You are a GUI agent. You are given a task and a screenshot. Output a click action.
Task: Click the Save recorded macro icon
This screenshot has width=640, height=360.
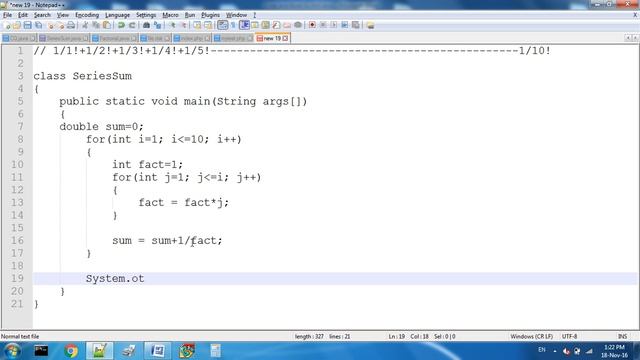(356, 25)
